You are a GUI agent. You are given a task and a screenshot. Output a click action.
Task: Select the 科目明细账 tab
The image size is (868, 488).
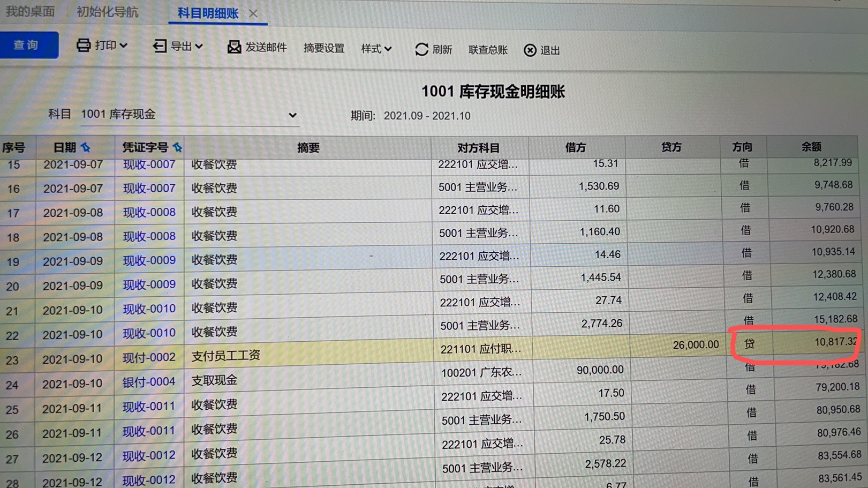(208, 13)
